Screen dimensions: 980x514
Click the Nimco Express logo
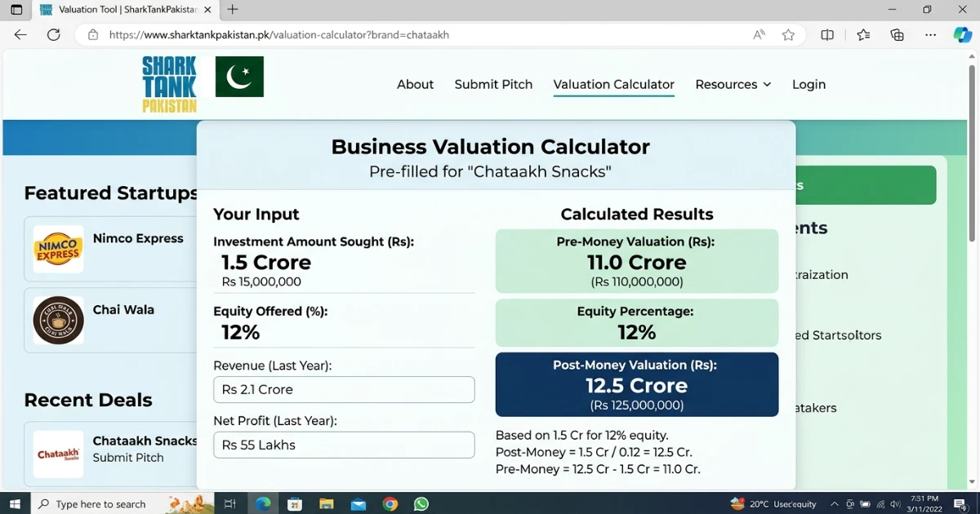click(58, 249)
